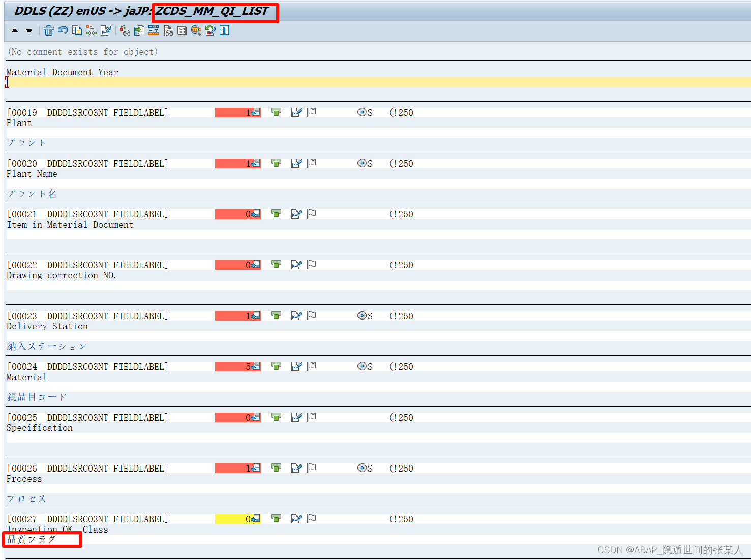Click edit pen icon in row 00020
This screenshot has width=751, height=560.
[x=296, y=163]
